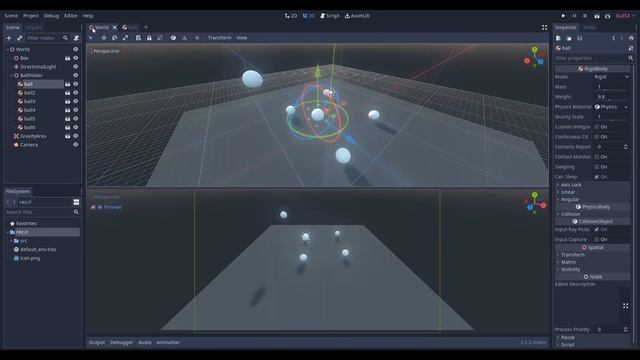
Task: Open the Physics Material dropdown arrow
Action: [626, 107]
